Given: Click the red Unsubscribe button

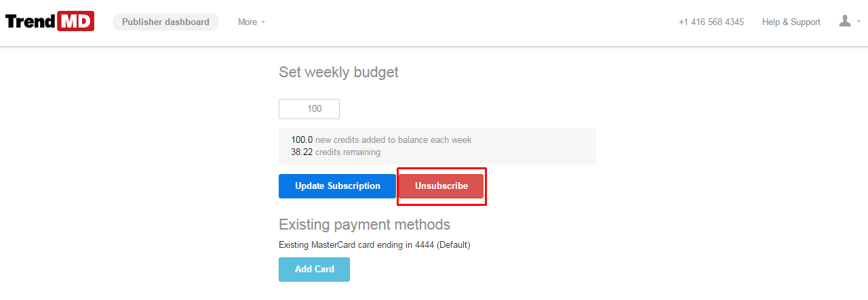Looking at the screenshot, I should pyautogui.click(x=441, y=186).
